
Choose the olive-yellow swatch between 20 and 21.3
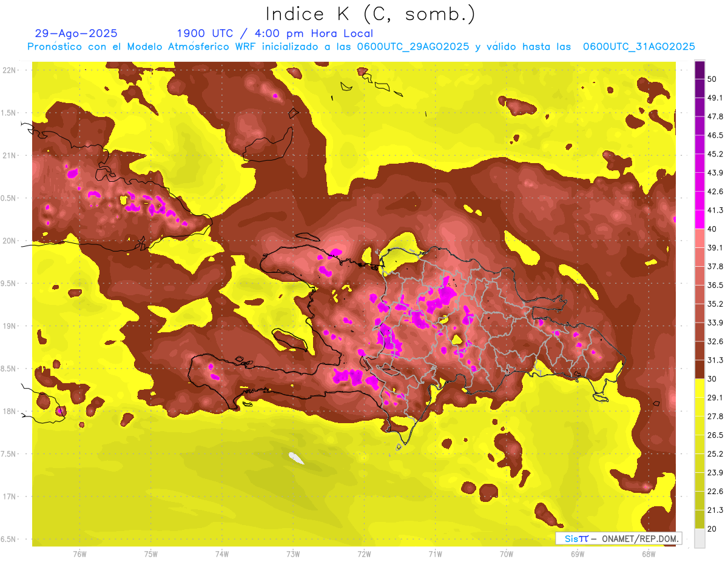[x=699, y=520]
